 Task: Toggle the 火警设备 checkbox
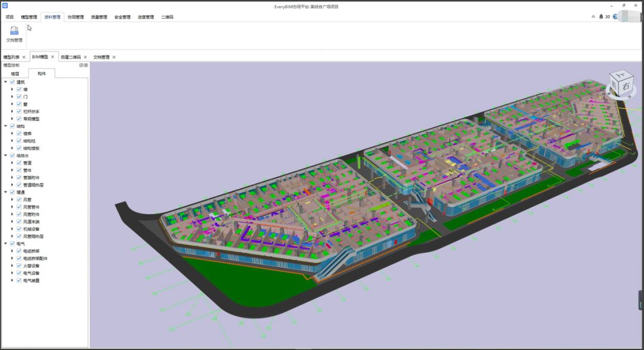coord(19,266)
